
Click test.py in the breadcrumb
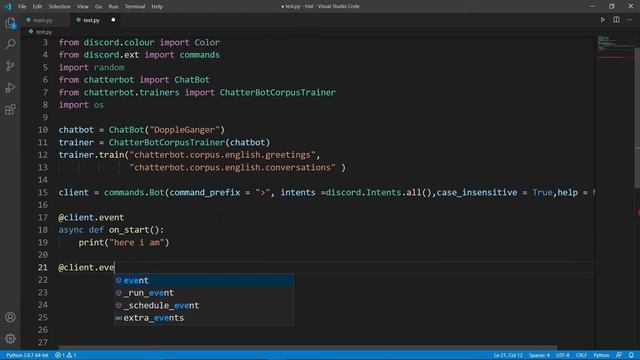44,32
